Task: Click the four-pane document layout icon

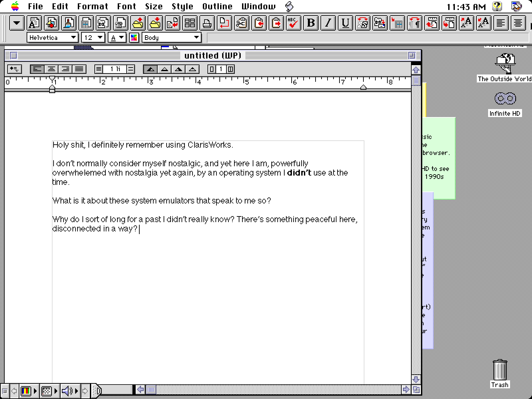Action: (x=190, y=23)
